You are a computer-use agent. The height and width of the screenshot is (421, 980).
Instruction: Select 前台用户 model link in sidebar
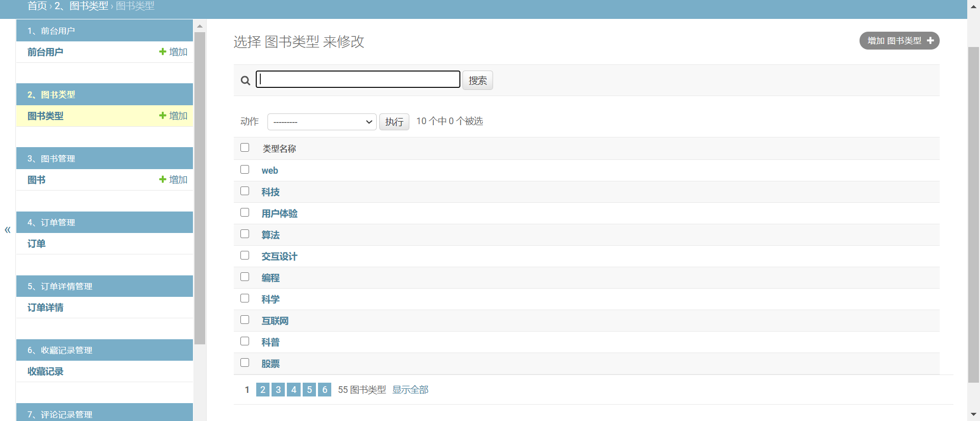point(45,52)
